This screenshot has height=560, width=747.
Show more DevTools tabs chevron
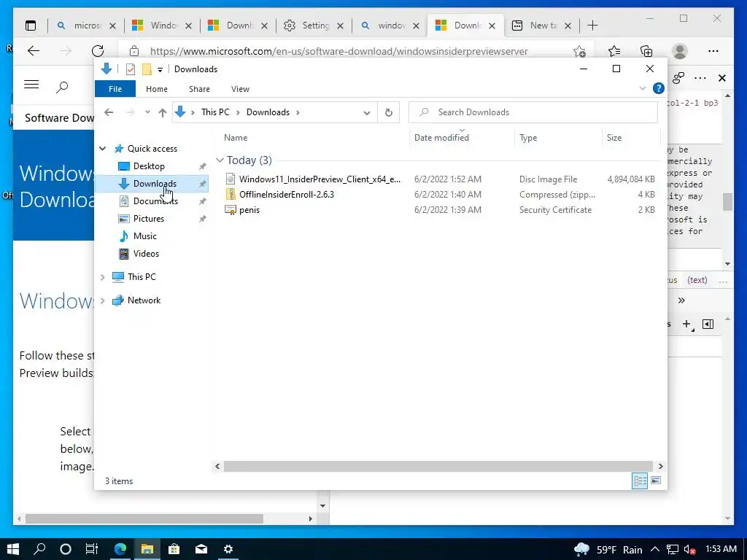681,300
